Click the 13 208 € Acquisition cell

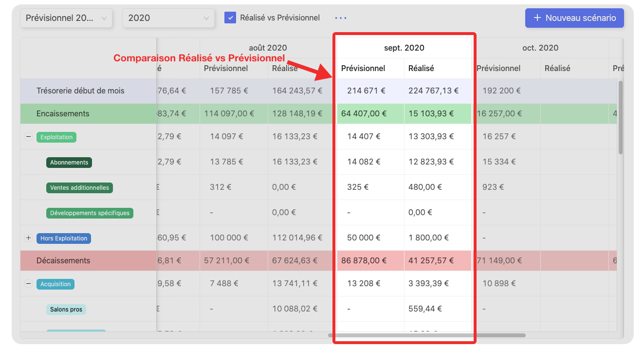pos(370,284)
